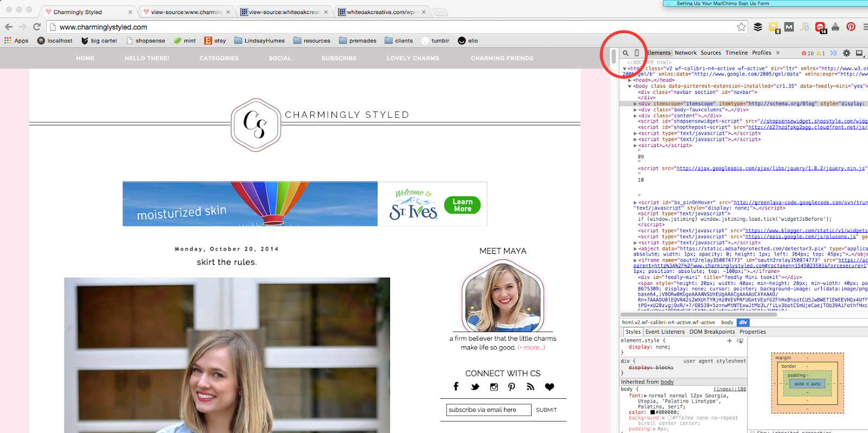868x433 pixels.
Task: Click the CHARMING FRIENDS nav link
Action: click(502, 58)
